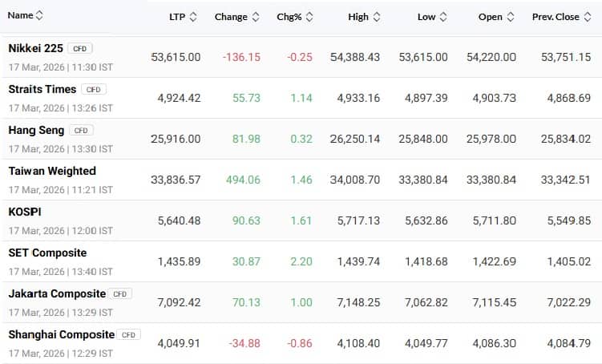Open the Hang Seng index link
The image size is (602, 364).
[36, 130]
